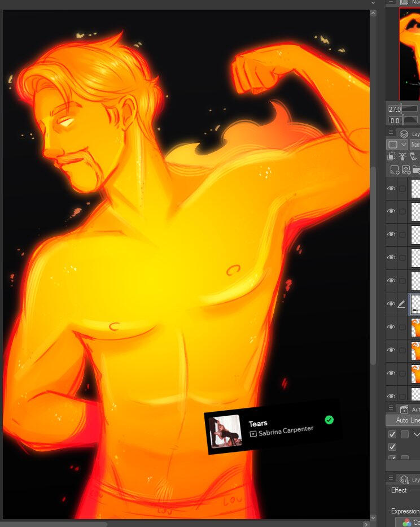Click the Expression color button

pos(409,522)
